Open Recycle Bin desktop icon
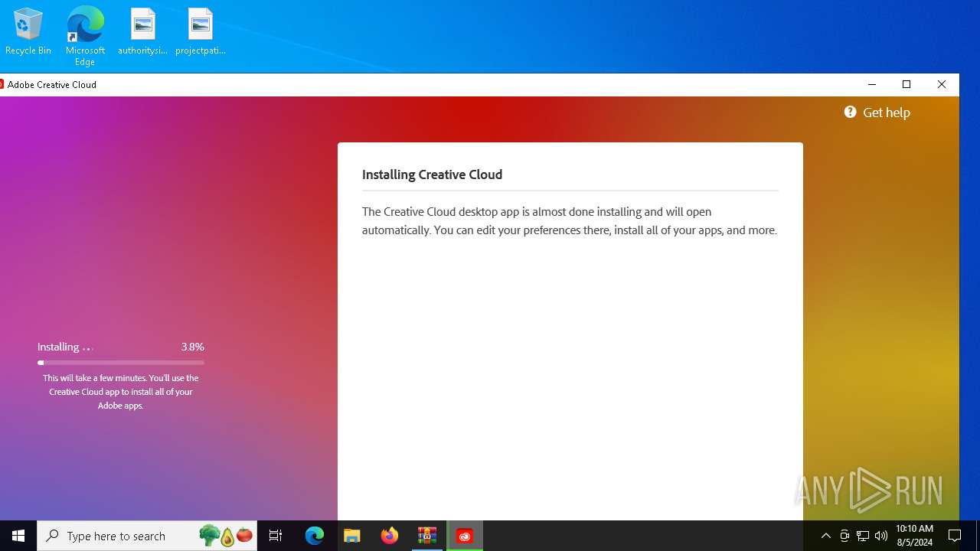The image size is (980, 551). click(x=28, y=31)
